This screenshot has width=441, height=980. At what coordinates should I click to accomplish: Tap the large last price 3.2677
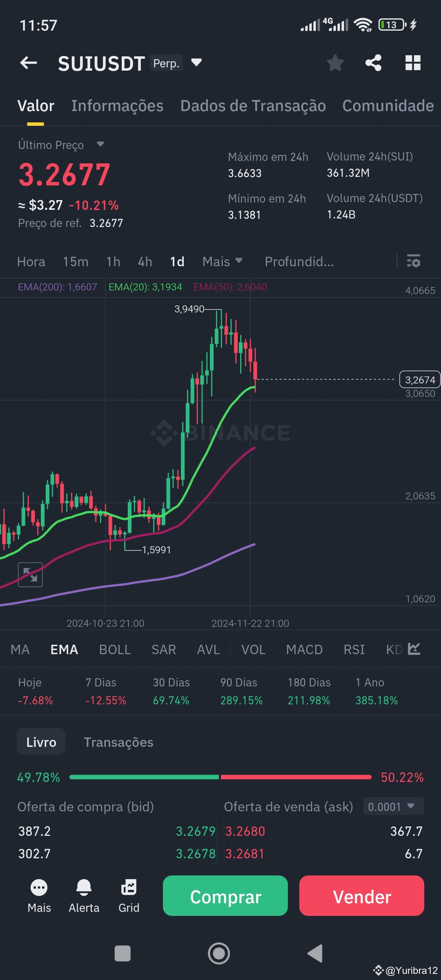tap(65, 175)
